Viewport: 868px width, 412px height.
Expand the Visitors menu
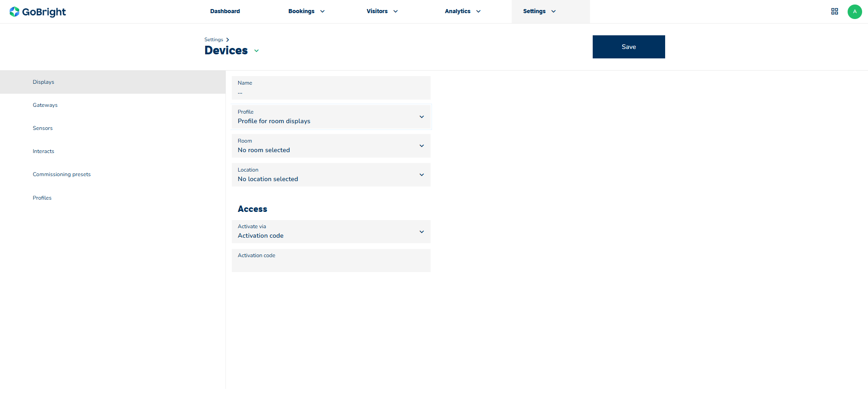tap(382, 11)
